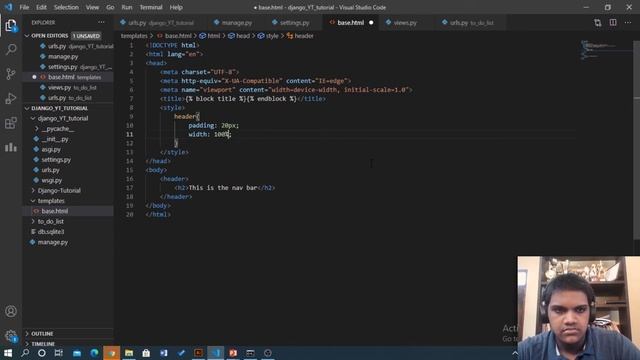The image size is (640, 360).
Task: Open the Accounts menu icon
Action: point(11,311)
